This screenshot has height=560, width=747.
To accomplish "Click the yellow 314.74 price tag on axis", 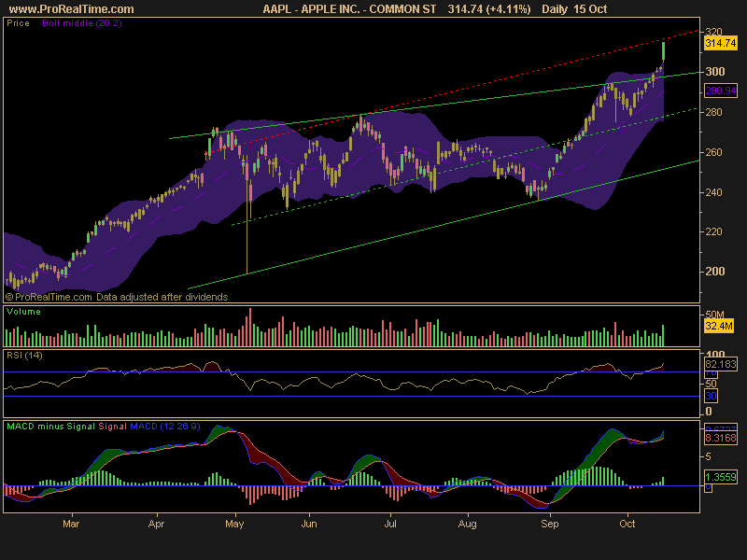I will pyautogui.click(x=721, y=43).
